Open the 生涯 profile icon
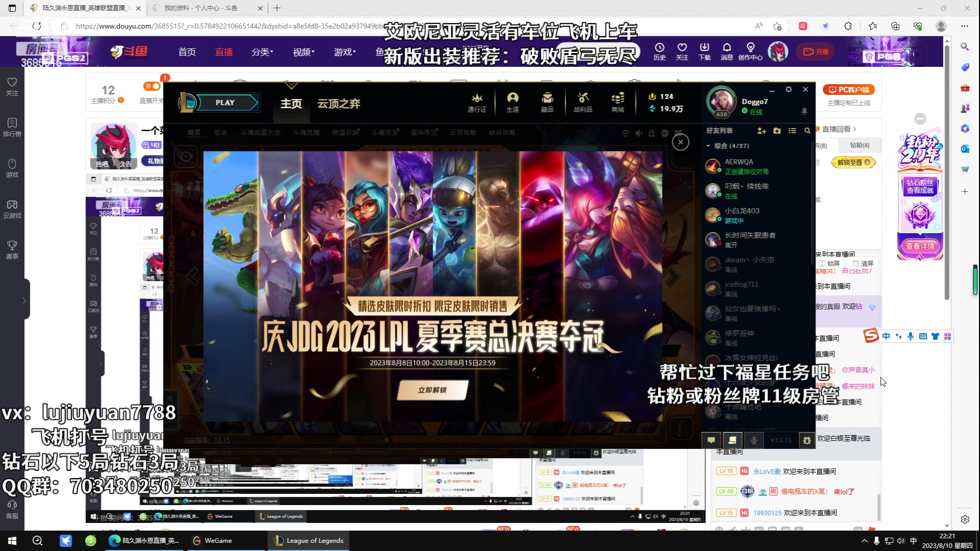The height and width of the screenshot is (551, 980). 512,102
